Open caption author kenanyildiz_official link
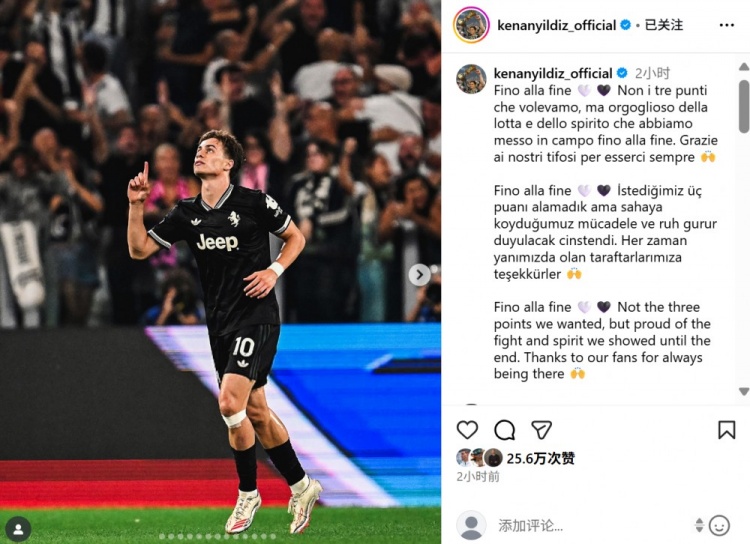This screenshot has width=750, height=544. click(553, 73)
